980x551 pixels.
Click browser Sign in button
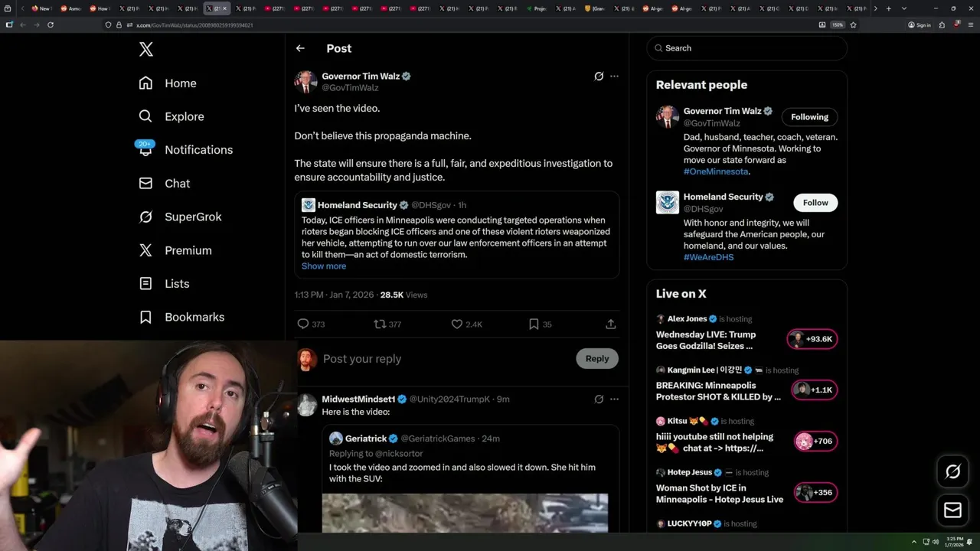point(919,24)
